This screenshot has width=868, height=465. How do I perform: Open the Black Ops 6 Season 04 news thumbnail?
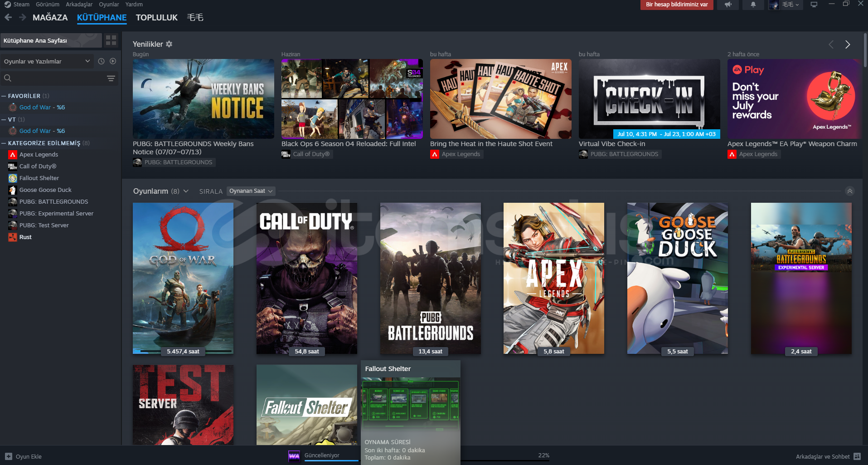pos(352,98)
